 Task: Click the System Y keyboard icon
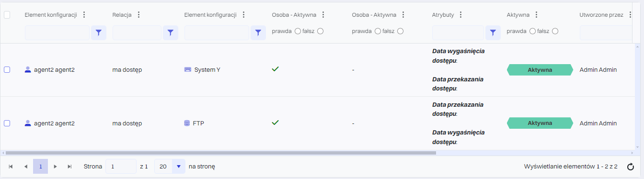click(x=187, y=69)
